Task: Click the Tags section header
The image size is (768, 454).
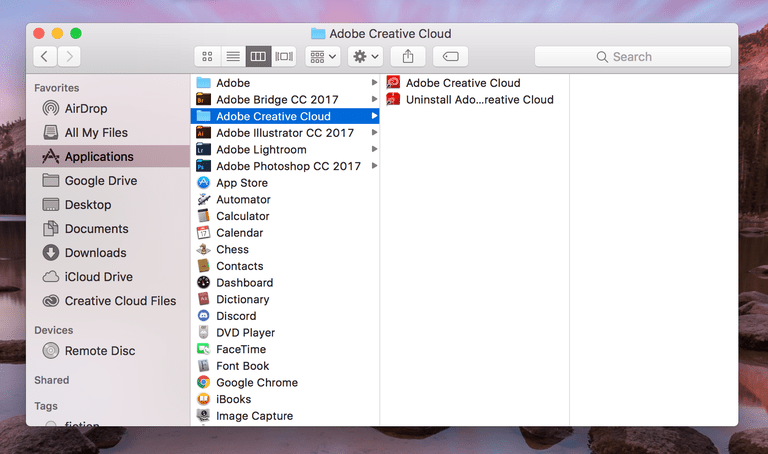Action: (46, 406)
